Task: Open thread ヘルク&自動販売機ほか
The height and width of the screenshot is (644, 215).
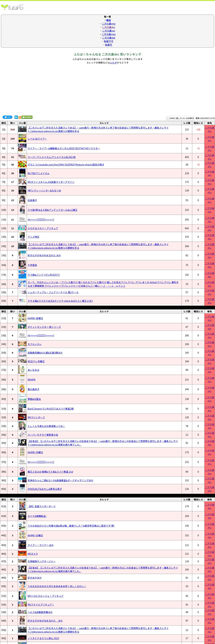Action: pos(40,612)
